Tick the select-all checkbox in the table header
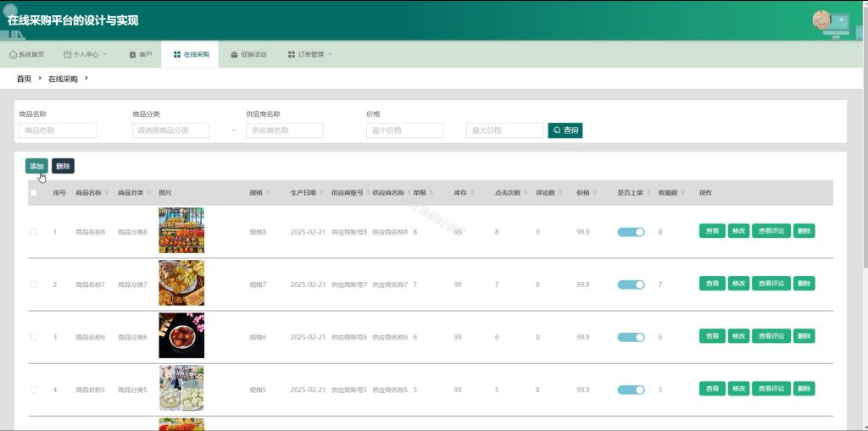The image size is (868, 431). click(34, 193)
